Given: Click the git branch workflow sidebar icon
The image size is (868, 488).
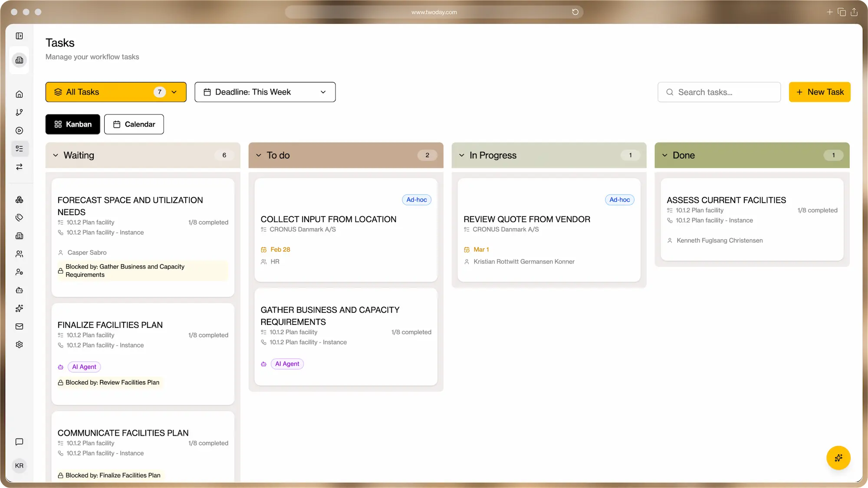Looking at the screenshot, I should pyautogui.click(x=19, y=112).
